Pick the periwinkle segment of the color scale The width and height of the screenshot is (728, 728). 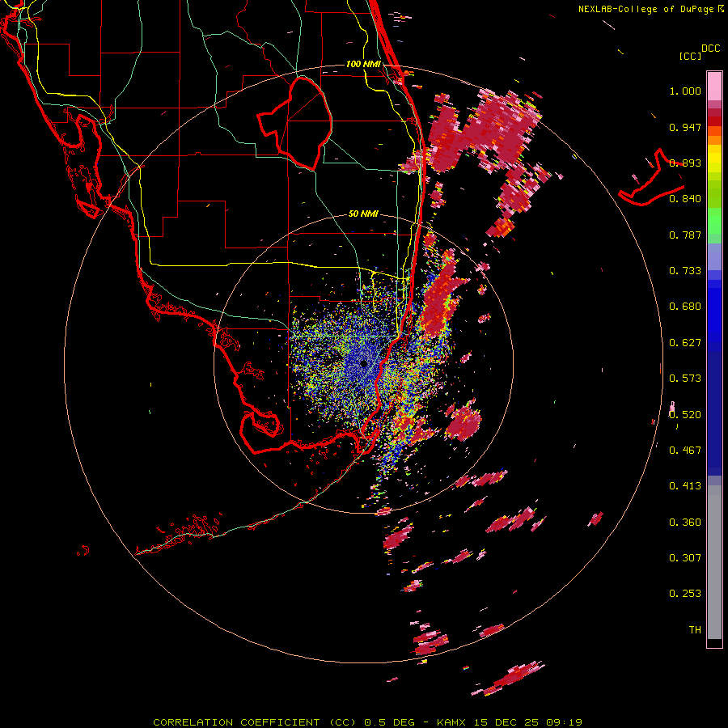click(714, 256)
